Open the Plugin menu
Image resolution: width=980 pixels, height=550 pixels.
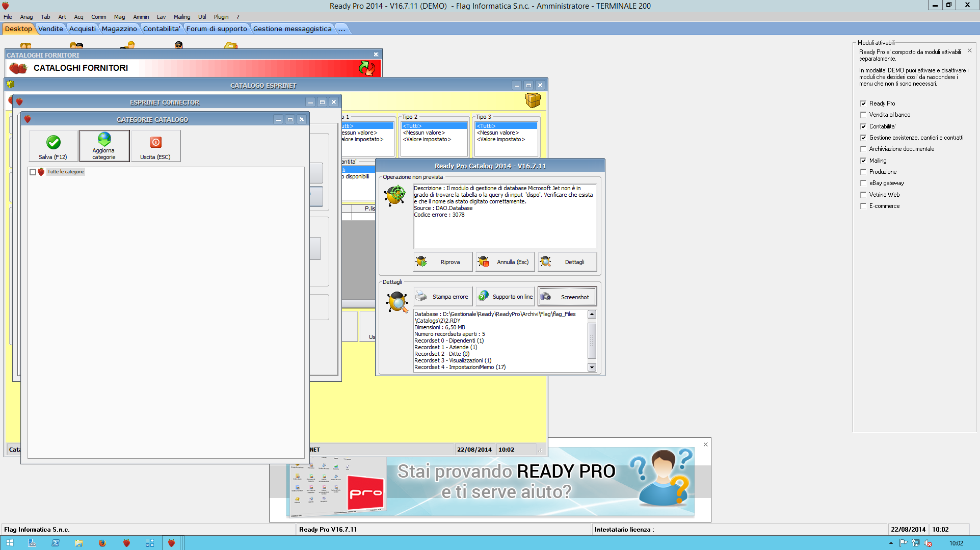tap(221, 17)
